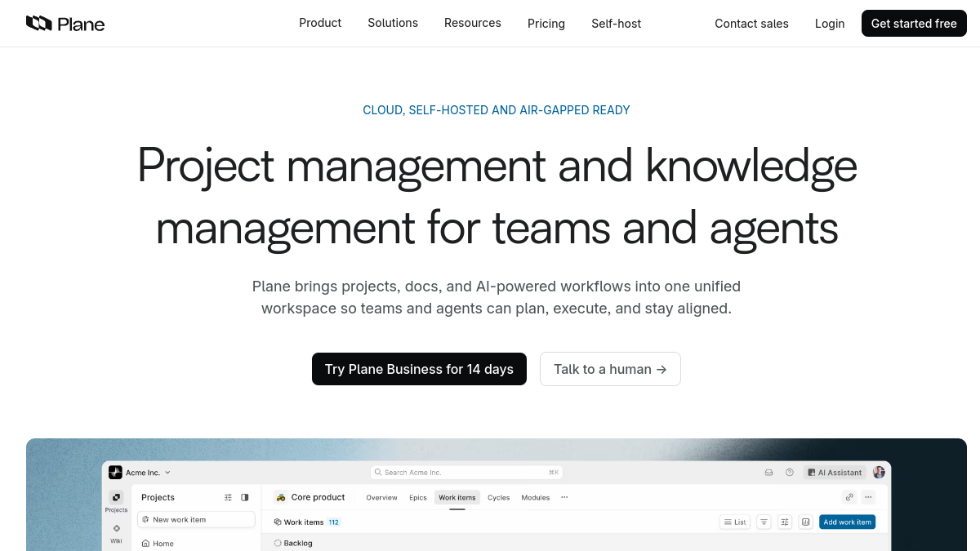This screenshot has width=980, height=551.
Task: Click the user profile avatar
Action: coord(879,473)
